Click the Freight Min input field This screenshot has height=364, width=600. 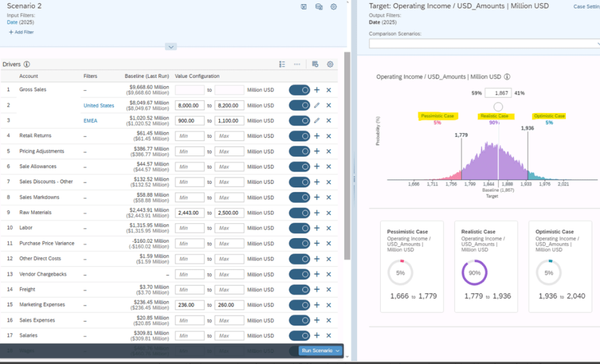[x=191, y=290]
